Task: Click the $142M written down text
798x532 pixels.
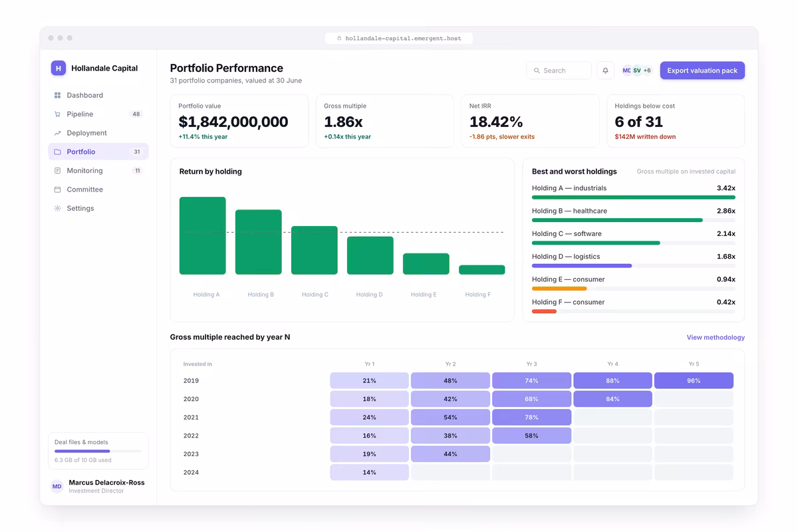Action: coord(645,137)
